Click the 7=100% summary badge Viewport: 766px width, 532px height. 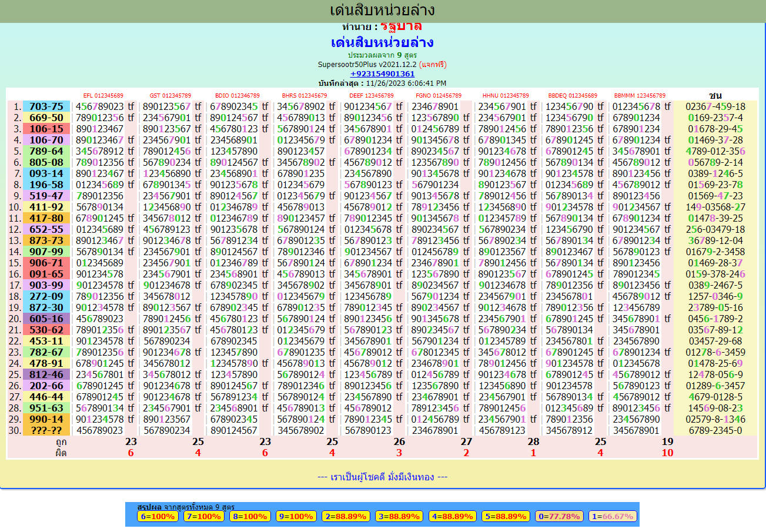click(x=203, y=517)
